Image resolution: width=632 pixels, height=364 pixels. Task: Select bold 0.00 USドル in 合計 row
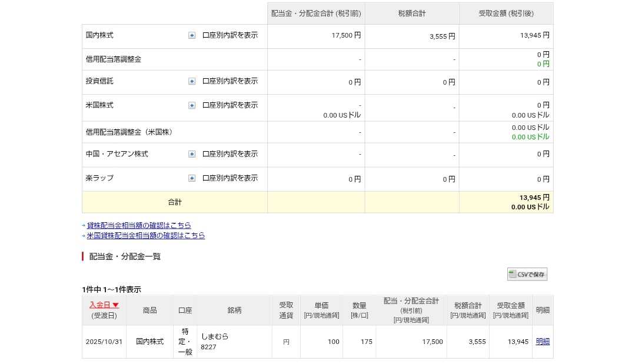[530, 207]
